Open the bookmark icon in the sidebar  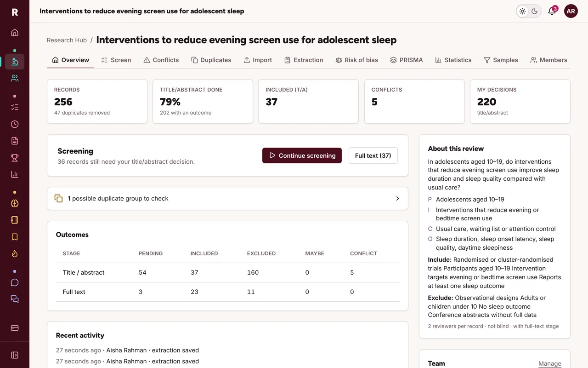(x=15, y=237)
